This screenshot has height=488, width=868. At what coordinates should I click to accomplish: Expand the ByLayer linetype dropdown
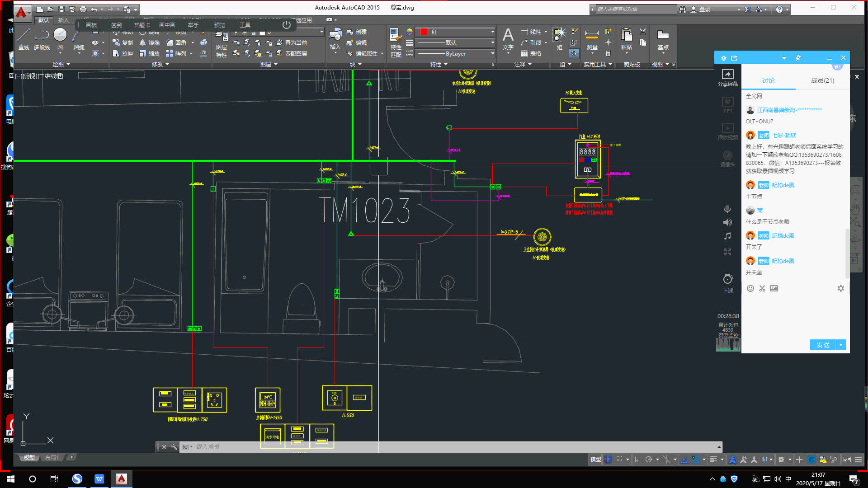(492, 53)
